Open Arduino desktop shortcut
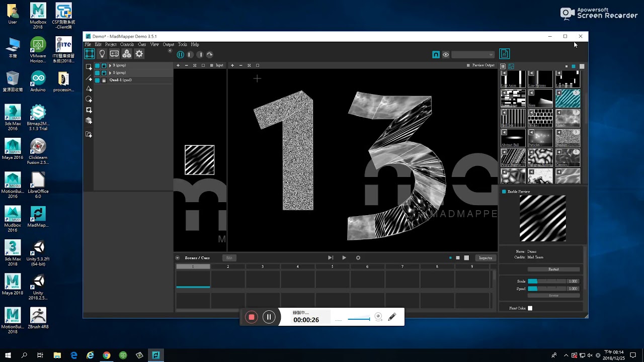The height and width of the screenshot is (362, 644). tap(38, 82)
